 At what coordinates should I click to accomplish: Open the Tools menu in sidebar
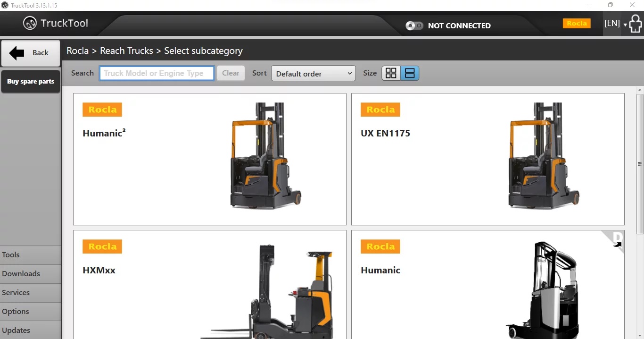(x=31, y=255)
